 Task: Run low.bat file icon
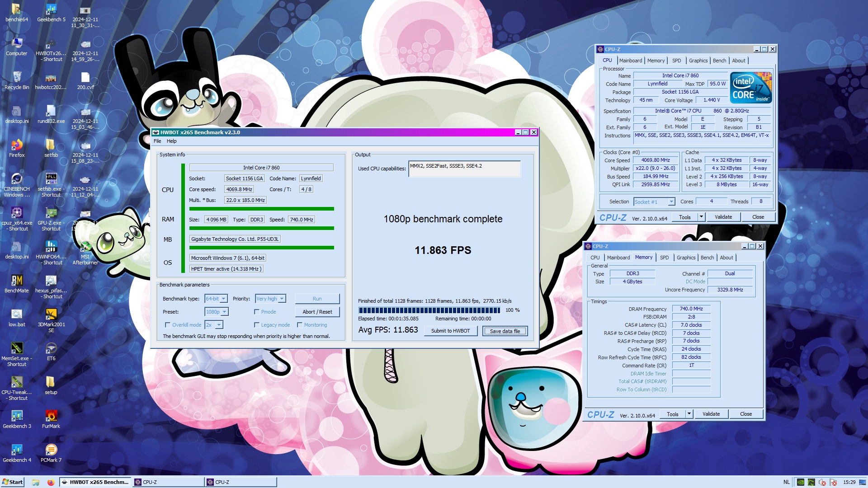coord(17,317)
